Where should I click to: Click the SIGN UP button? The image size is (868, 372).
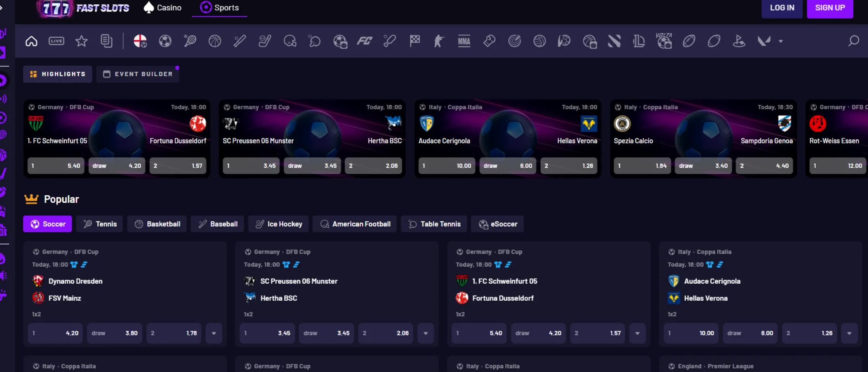[x=830, y=7]
